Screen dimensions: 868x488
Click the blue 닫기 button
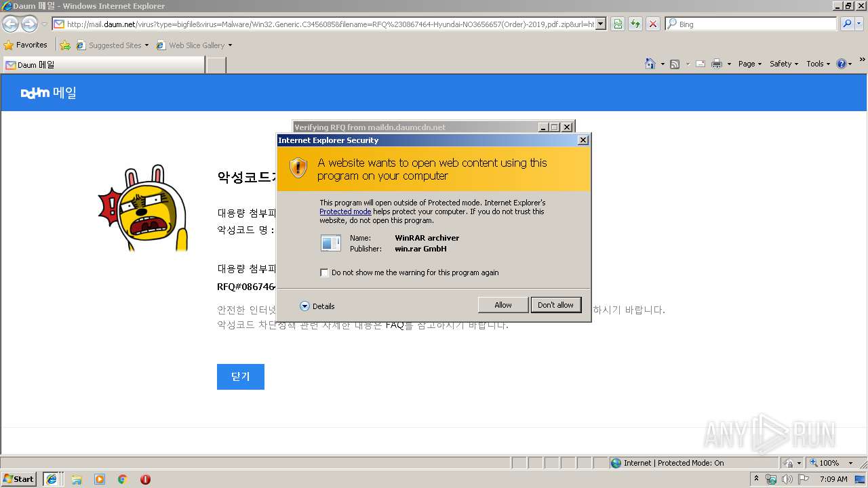pos(241,377)
